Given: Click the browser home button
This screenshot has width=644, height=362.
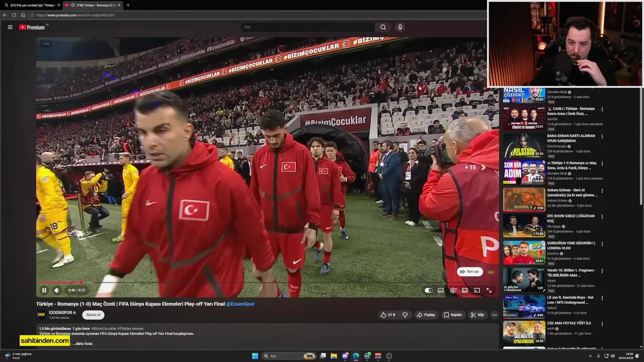Looking at the screenshot, I should [23, 15].
